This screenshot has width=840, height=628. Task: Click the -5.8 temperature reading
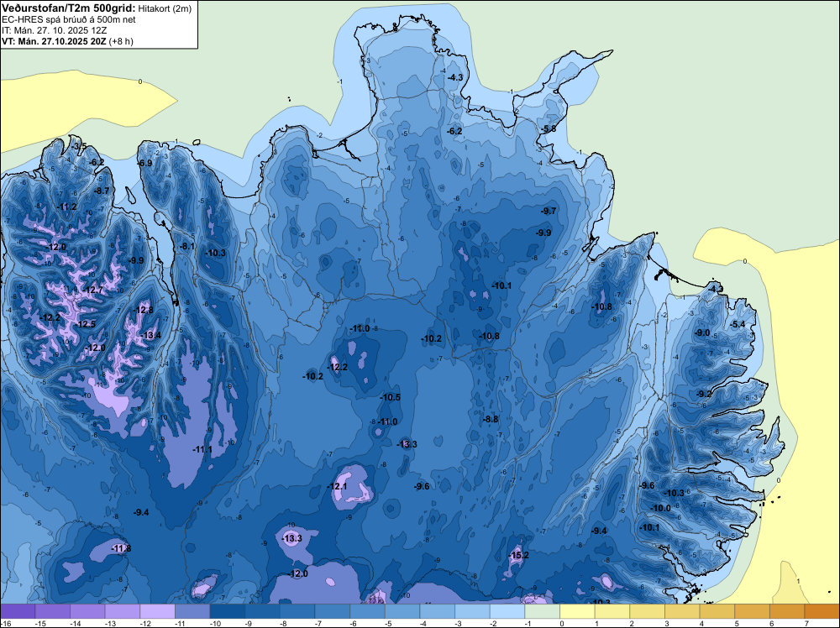[x=549, y=129]
